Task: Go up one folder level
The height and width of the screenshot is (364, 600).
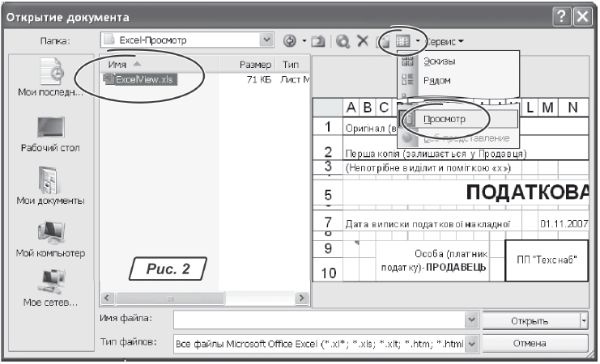Action: [318, 40]
